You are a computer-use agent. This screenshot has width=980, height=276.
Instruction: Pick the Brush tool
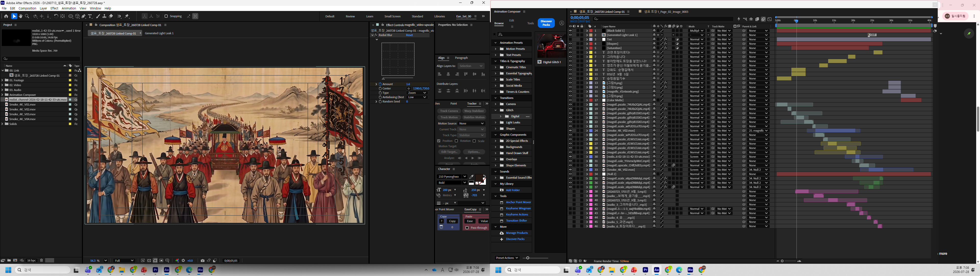tap(98, 16)
